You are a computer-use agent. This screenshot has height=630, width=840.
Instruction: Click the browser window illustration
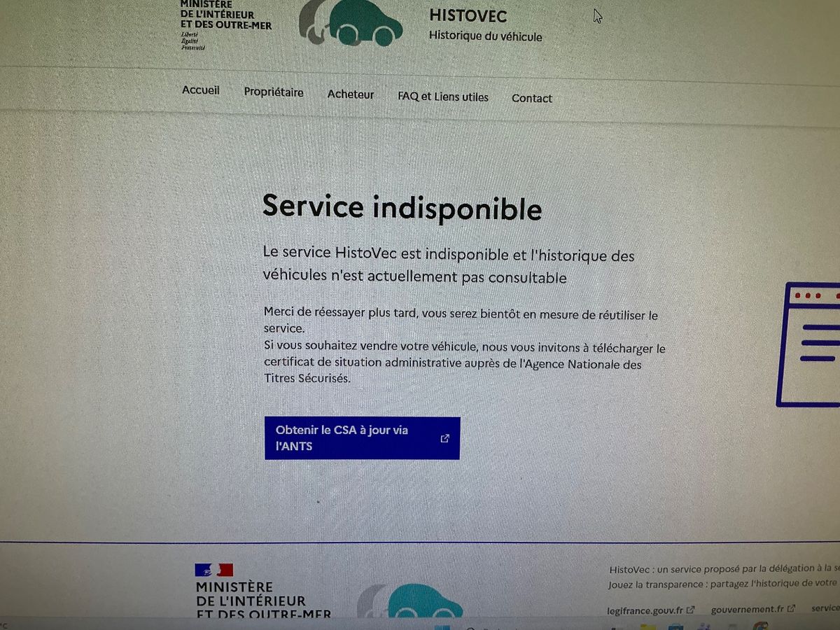808,344
